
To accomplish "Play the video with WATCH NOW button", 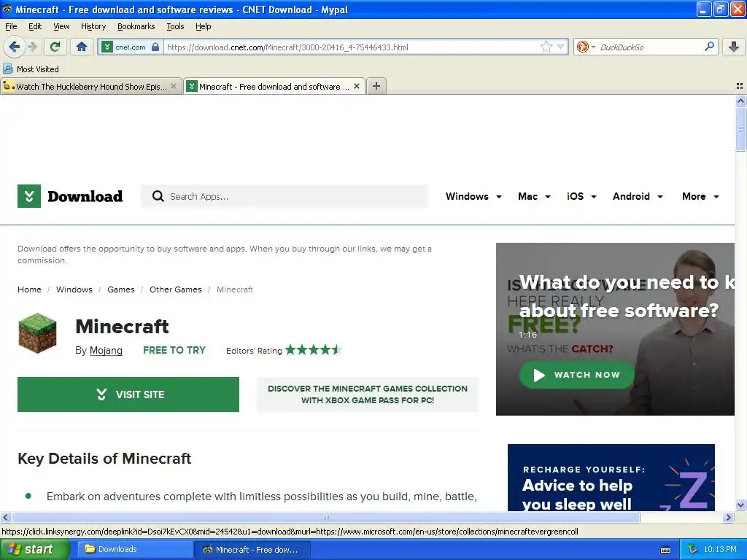I will tap(577, 376).
